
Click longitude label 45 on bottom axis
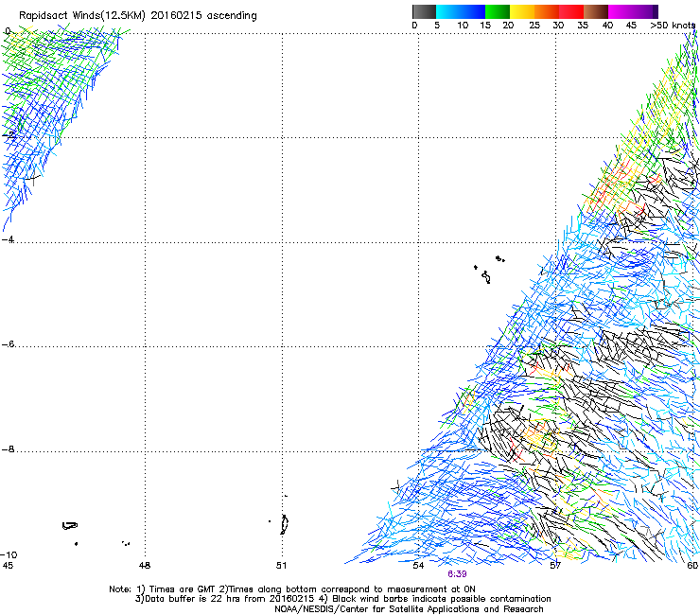8,566
